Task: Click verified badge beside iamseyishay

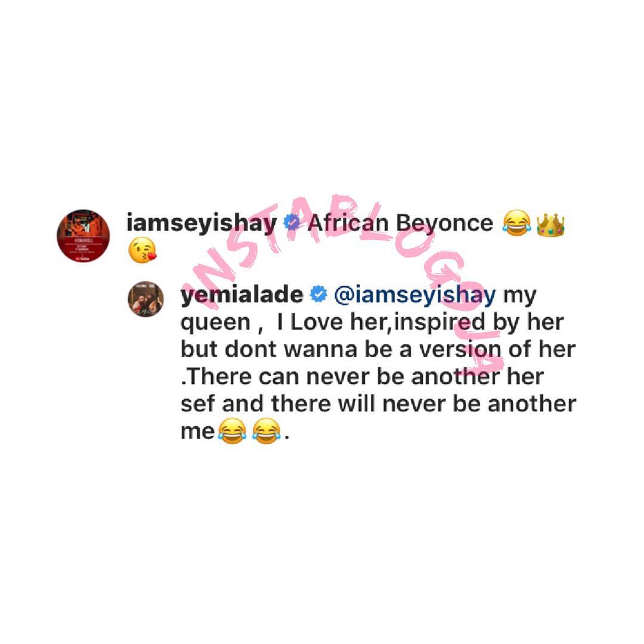Action: 292,222
